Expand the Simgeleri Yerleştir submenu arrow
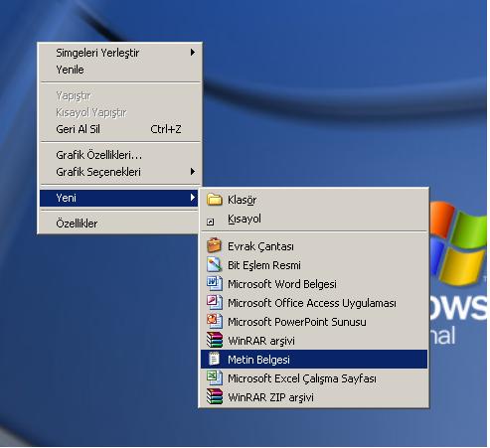The width and height of the screenshot is (490, 448). pos(193,53)
